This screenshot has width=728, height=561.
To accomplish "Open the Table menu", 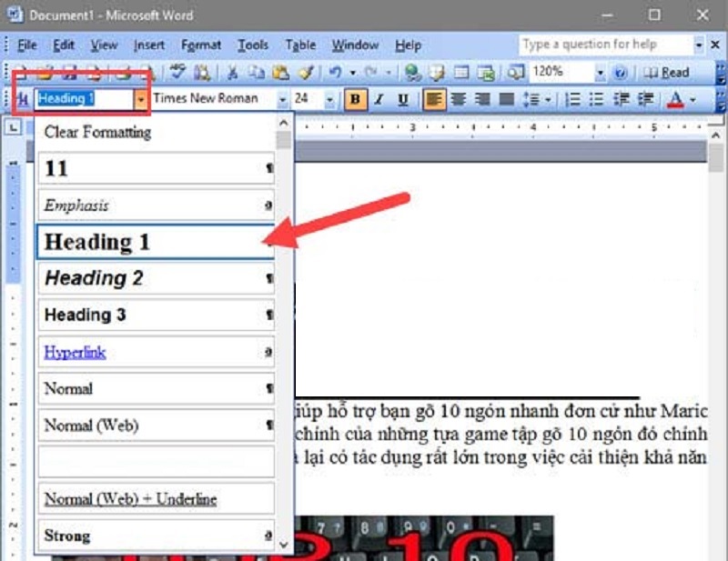I will (x=300, y=45).
